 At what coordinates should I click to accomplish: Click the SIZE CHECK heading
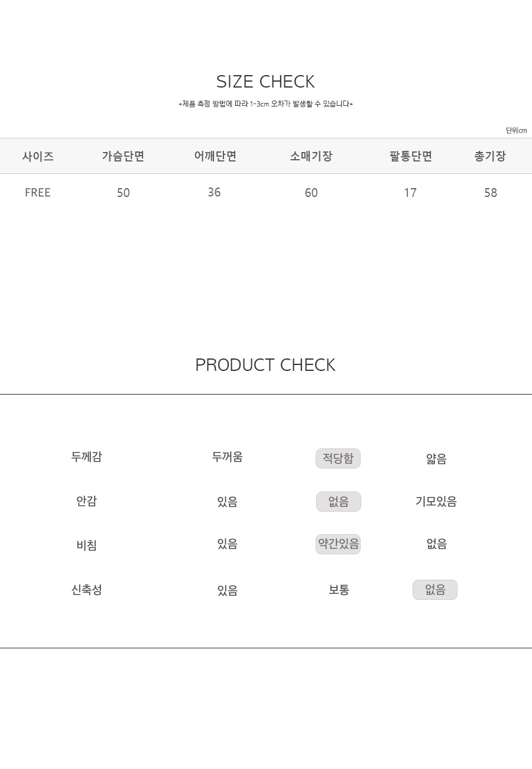tap(265, 82)
